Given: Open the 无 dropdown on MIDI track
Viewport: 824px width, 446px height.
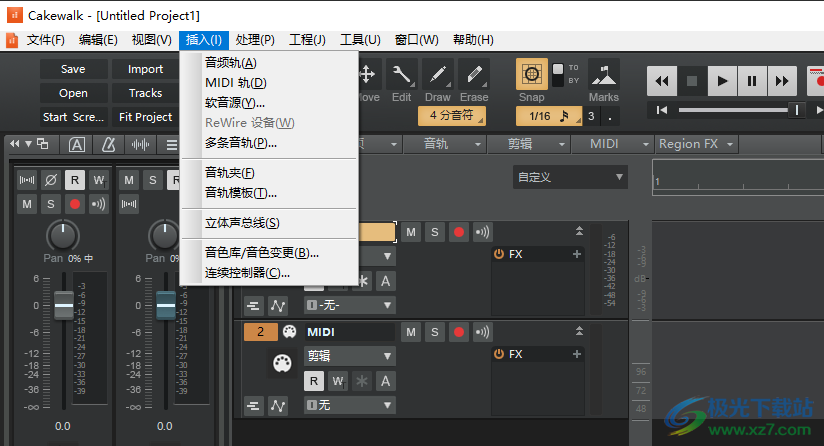Looking at the screenshot, I should coord(349,406).
